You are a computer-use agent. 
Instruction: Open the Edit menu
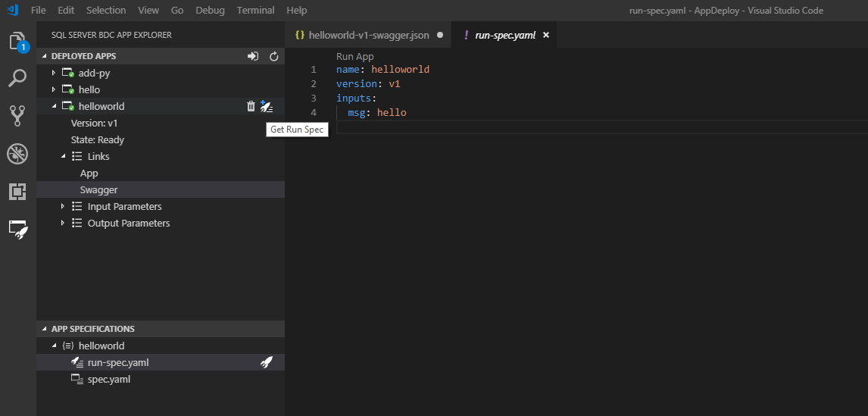[66, 10]
